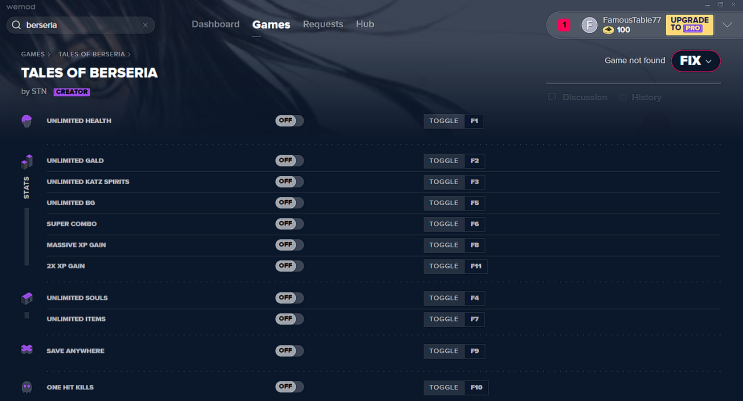Image resolution: width=743 pixels, height=401 pixels.
Task: Click the F11 hotkey for 2X XP Gain
Action: (x=476, y=266)
